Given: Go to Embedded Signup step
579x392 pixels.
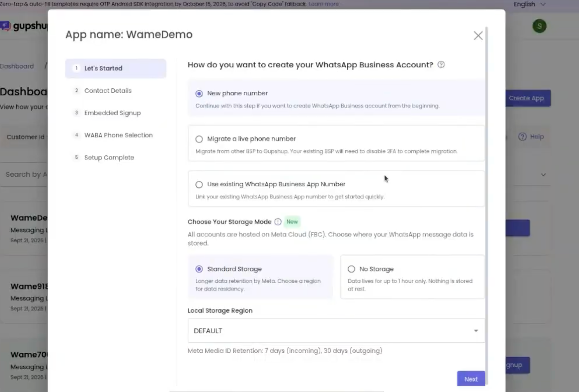Looking at the screenshot, I should pos(112,113).
